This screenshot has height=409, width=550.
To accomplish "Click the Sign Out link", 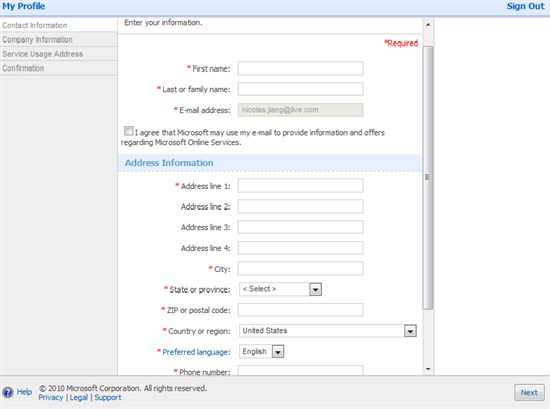I will click(525, 6).
